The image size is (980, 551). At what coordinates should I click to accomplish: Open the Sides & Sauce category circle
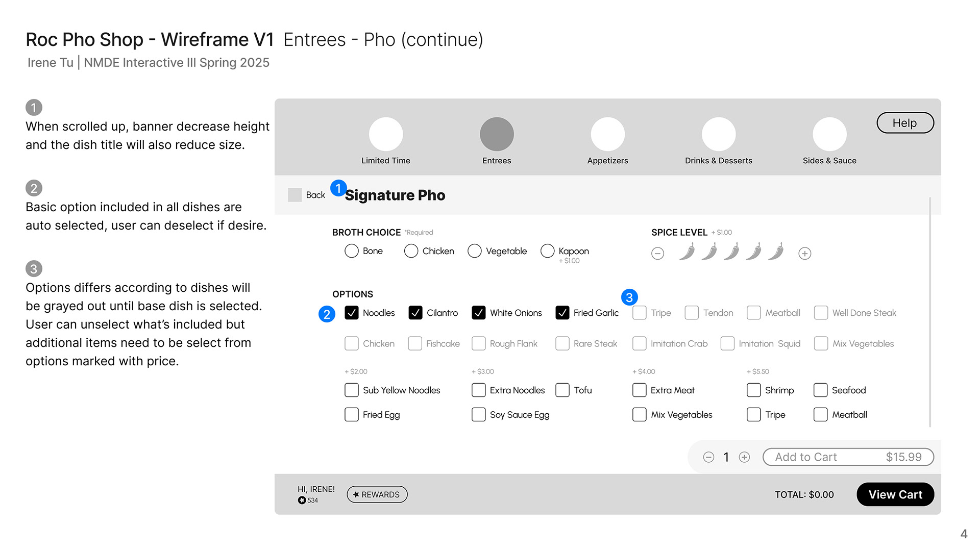(829, 134)
